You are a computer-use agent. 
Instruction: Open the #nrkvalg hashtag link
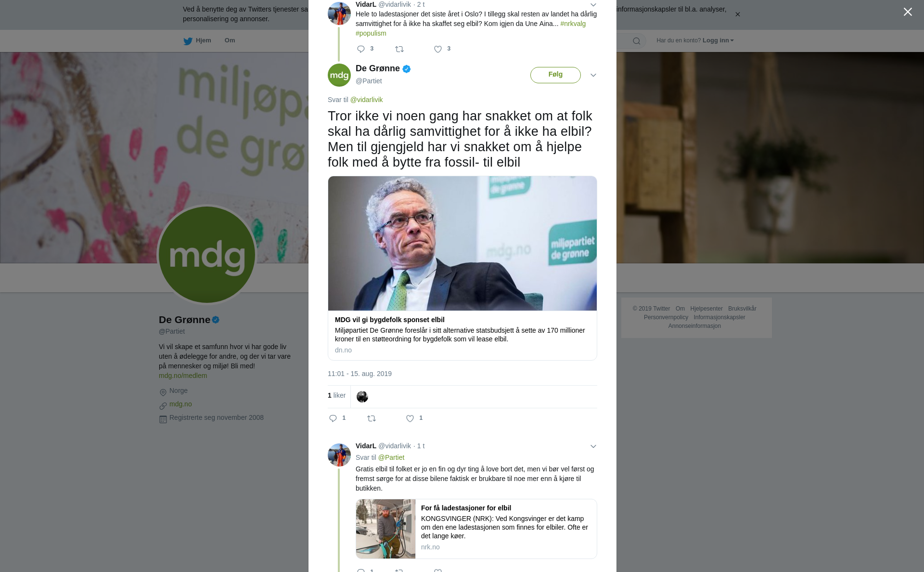coord(573,24)
